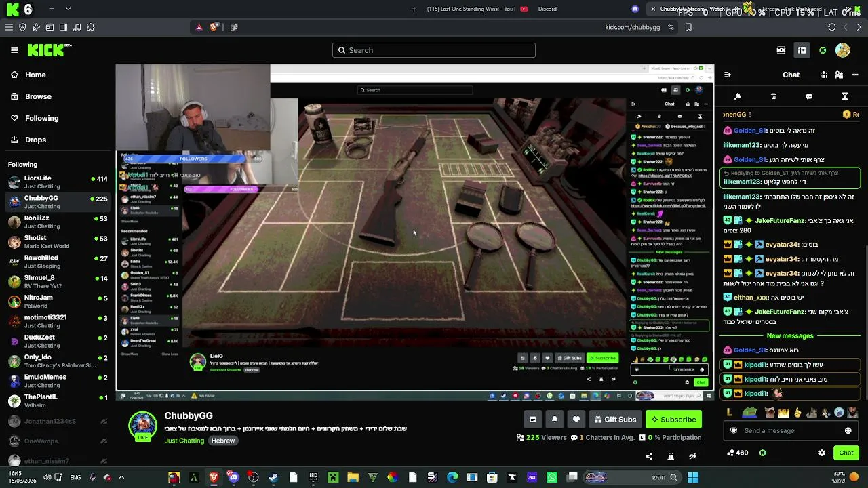Click the shield icon in the message box
This screenshot has width=868, height=488.
pyautogui.click(x=733, y=430)
